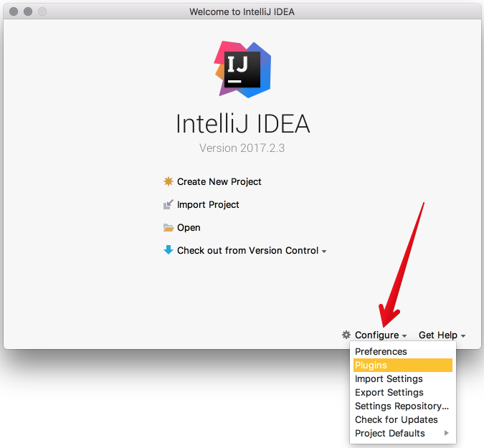Minimize the welcome window

click(28, 11)
